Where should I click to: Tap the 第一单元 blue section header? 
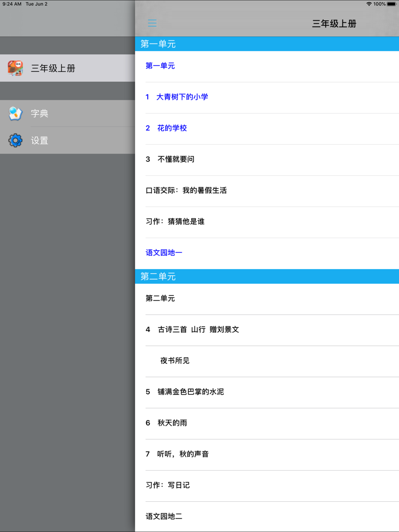(x=267, y=44)
